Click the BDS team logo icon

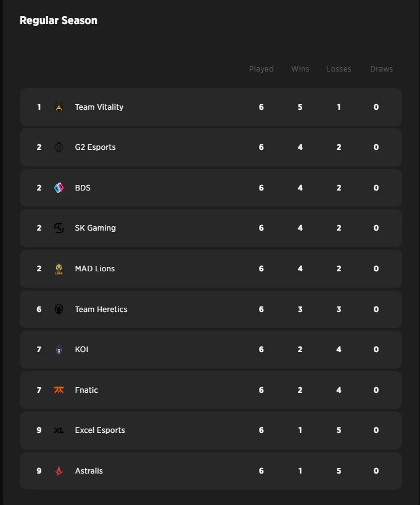[59, 187]
